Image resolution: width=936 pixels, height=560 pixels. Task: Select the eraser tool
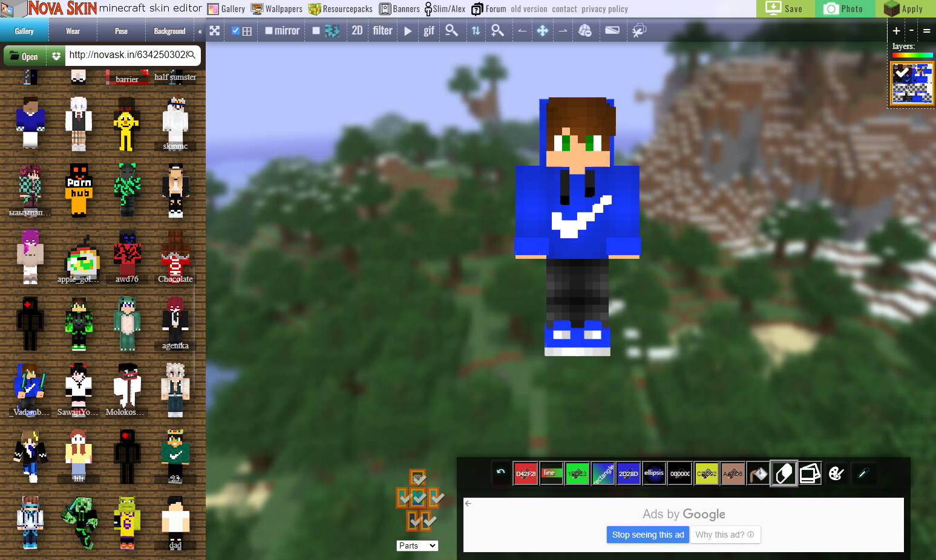pos(784,474)
